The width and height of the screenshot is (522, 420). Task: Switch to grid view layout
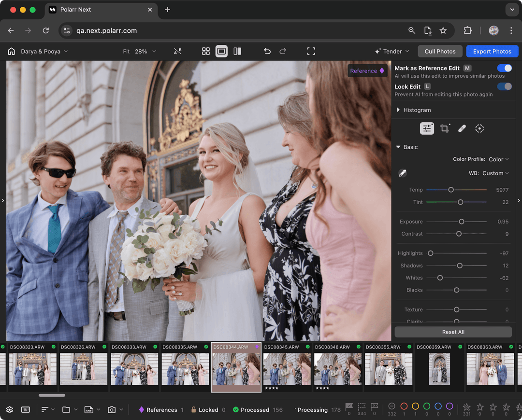(206, 51)
